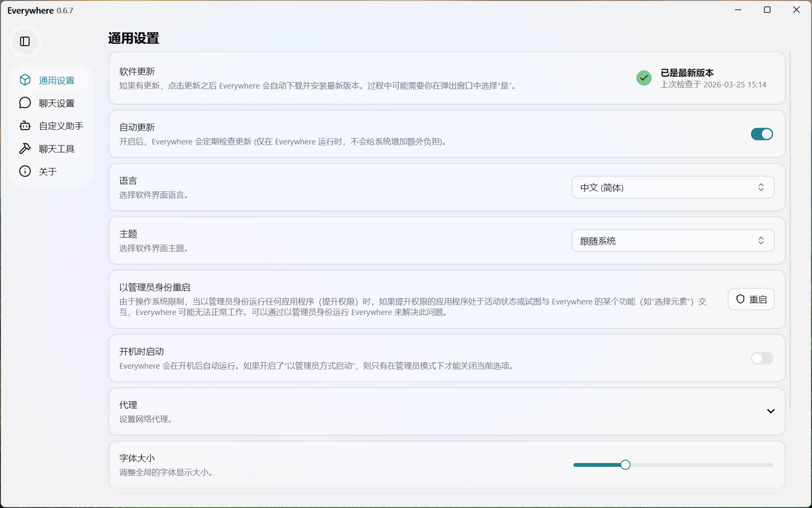
Task: Click the info icon for 关于
Action: tap(25, 171)
